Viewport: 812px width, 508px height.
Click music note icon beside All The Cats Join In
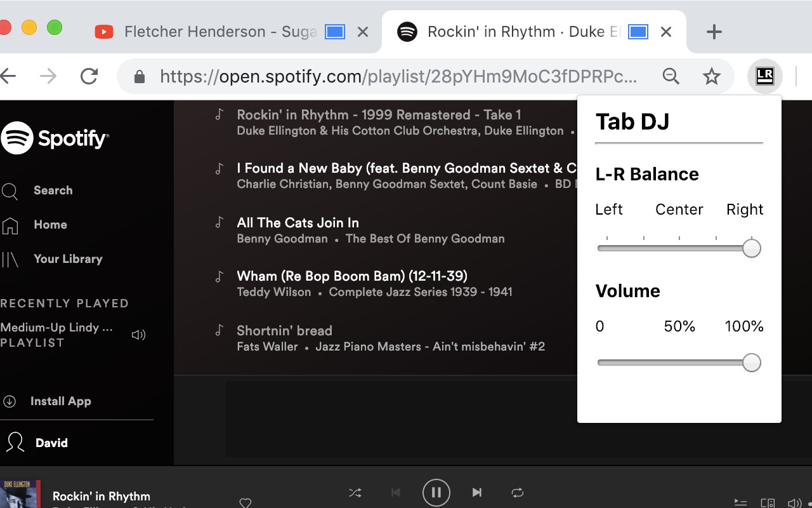coord(219,222)
